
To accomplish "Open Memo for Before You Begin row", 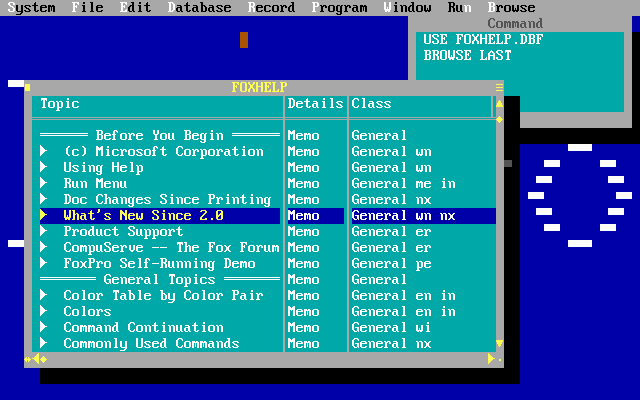I will point(303,136).
